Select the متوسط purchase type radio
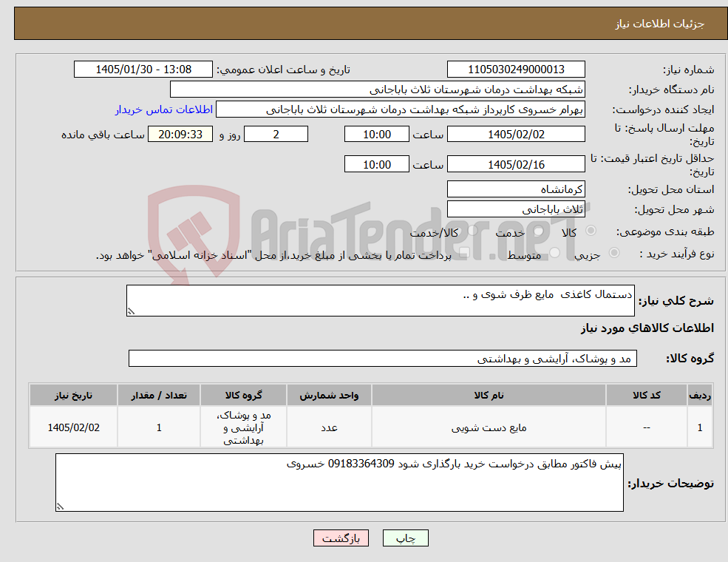The height and width of the screenshot is (562, 728). pyautogui.click(x=555, y=253)
